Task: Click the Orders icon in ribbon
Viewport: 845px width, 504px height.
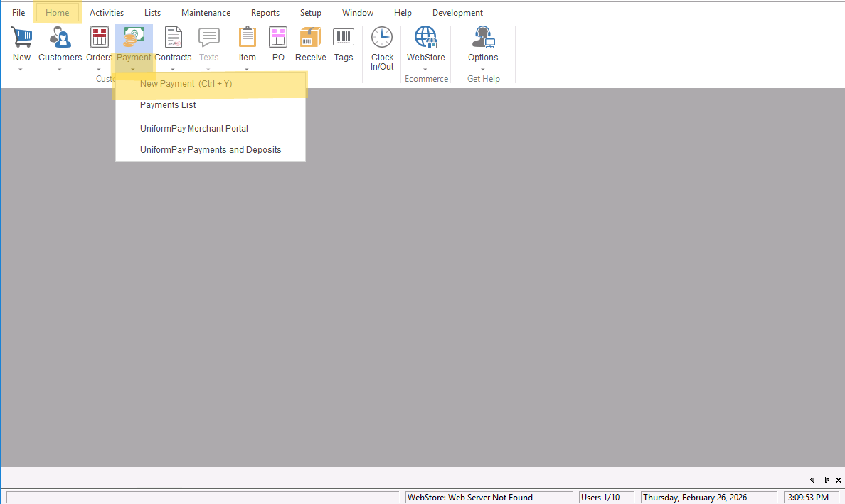Action: 99,38
